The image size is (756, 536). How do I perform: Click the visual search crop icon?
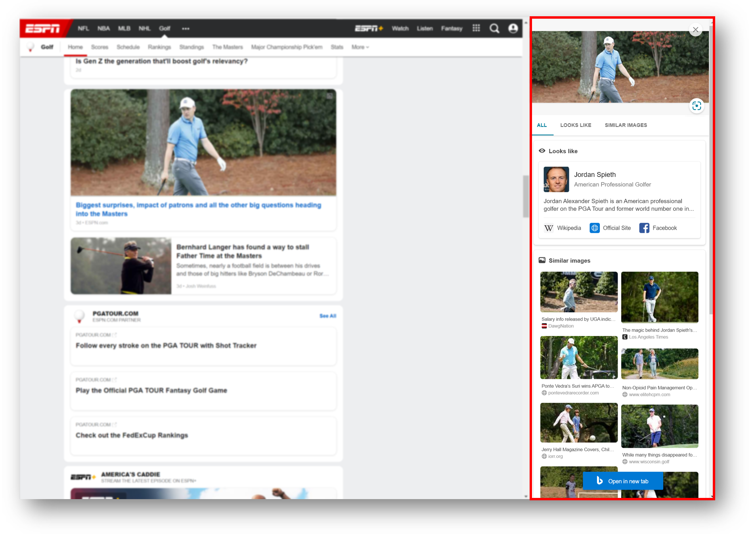pos(697,106)
